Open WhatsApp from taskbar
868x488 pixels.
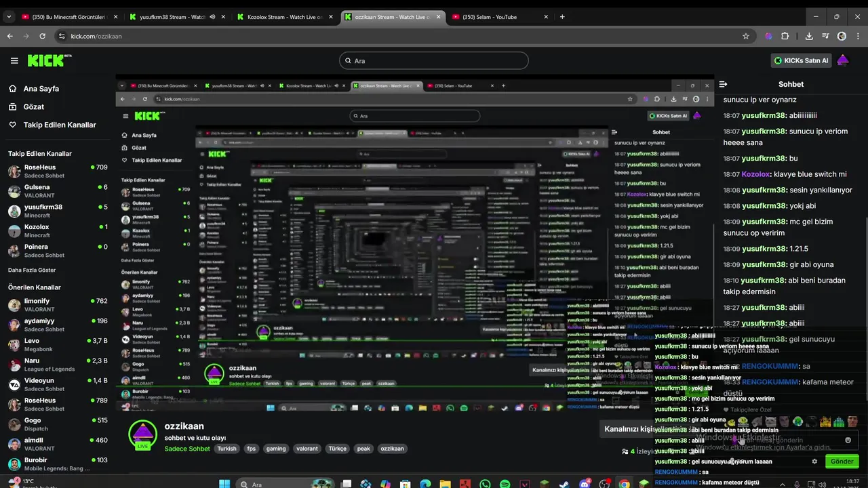pyautogui.click(x=485, y=484)
